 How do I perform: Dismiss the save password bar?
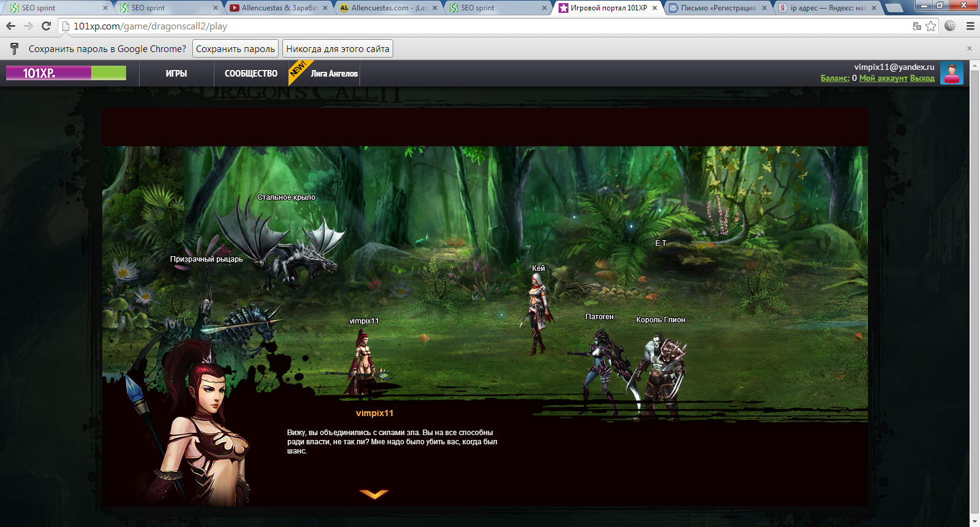(970, 48)
